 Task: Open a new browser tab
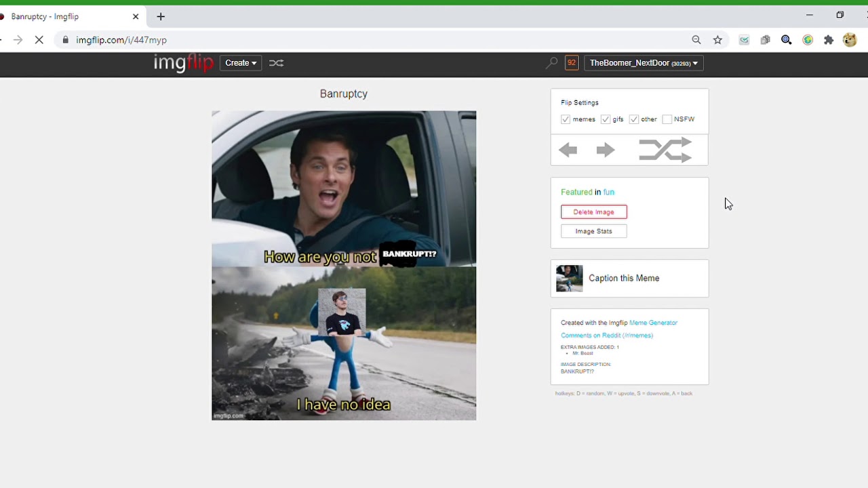pyautogui.click(x=161, y=16)
